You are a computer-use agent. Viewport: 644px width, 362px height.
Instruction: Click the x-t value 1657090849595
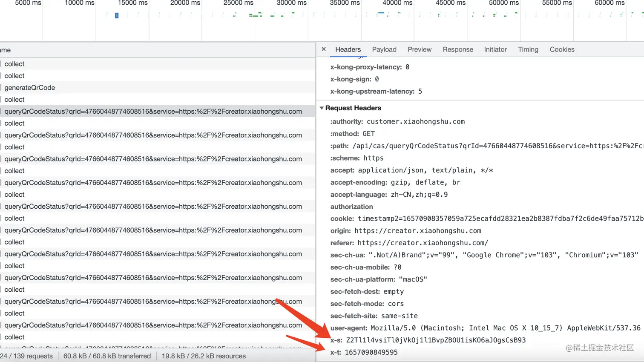(x=371, y=353)
